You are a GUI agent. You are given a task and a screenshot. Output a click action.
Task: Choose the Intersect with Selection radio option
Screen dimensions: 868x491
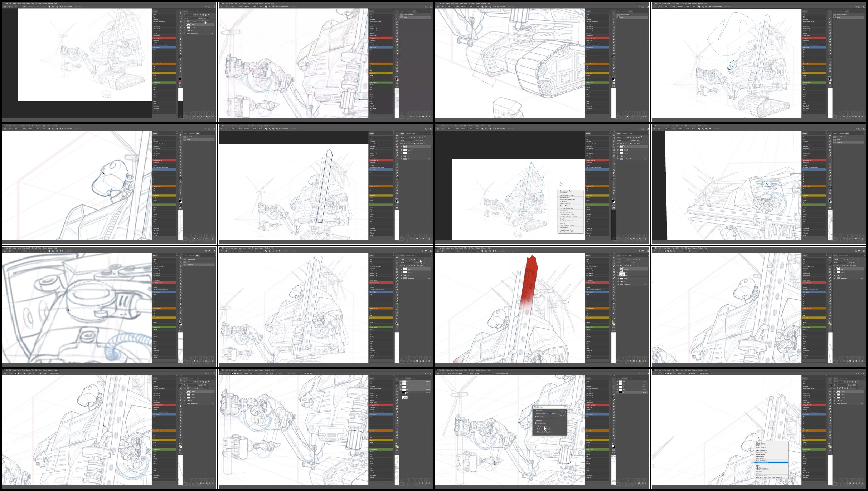click(x=536, y=432)
